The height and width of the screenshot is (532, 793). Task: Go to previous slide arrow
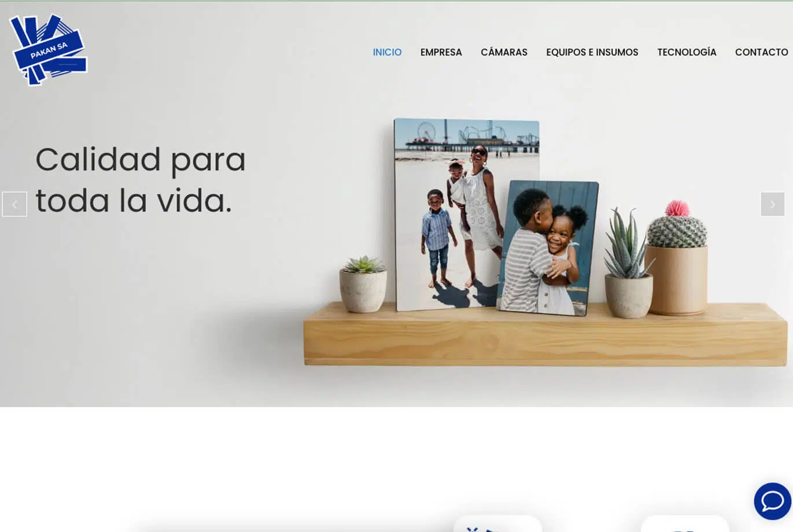14,204
